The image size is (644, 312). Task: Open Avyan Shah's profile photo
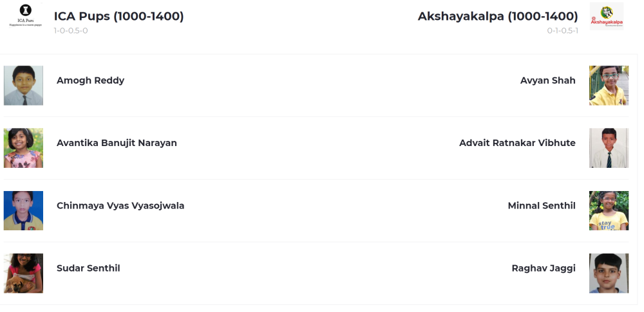point(609,86)
